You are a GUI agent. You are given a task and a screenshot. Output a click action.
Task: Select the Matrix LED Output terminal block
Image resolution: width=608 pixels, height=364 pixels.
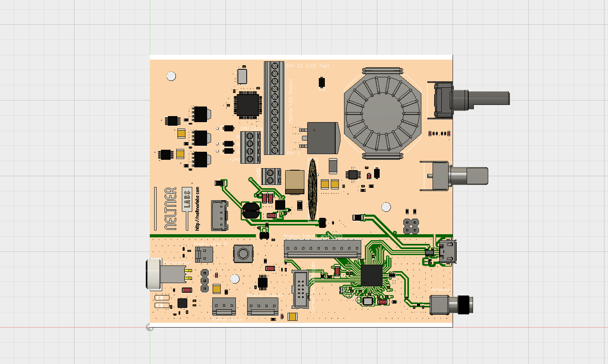[x=275, y=108]
